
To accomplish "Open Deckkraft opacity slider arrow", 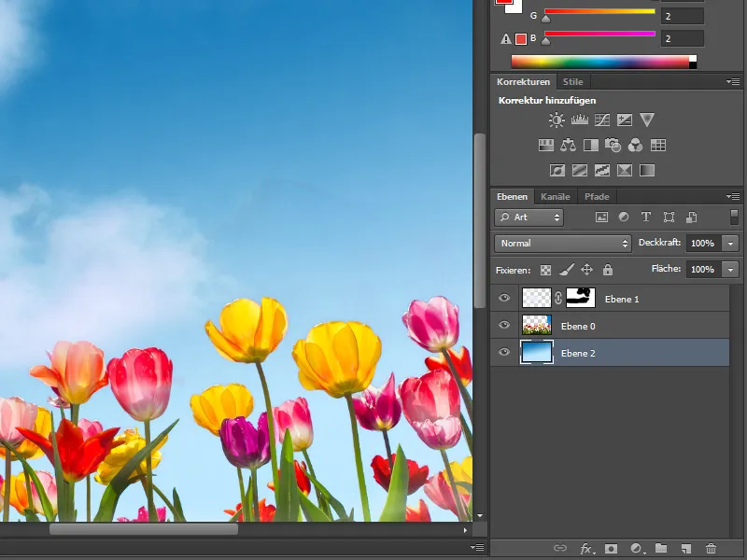I will click(x=730, y=244).
